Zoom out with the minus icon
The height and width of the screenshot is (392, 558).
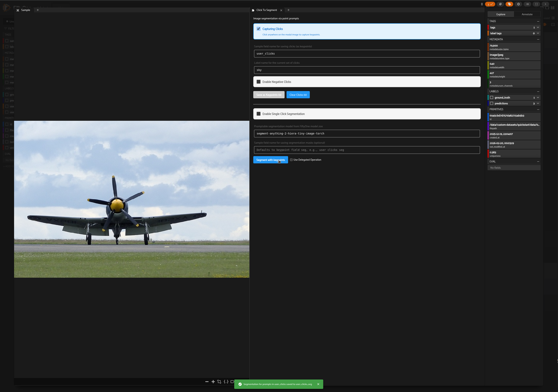tap(207, 382)
